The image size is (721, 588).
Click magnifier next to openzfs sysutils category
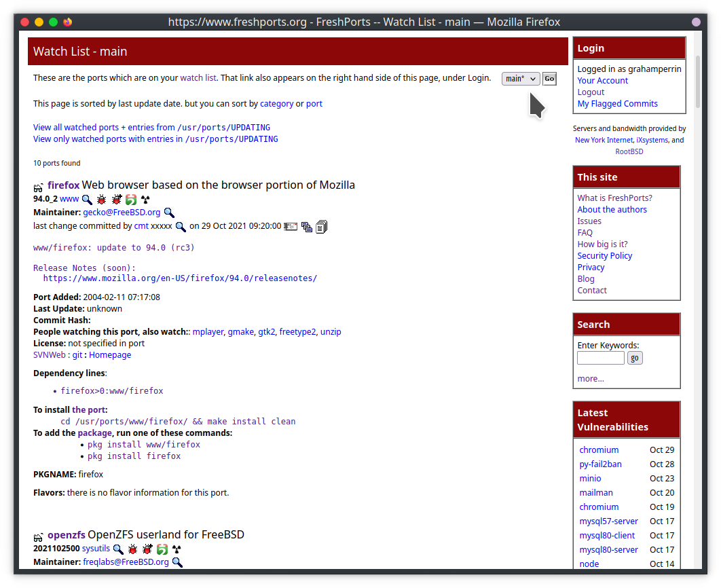[x=118, y=549]
